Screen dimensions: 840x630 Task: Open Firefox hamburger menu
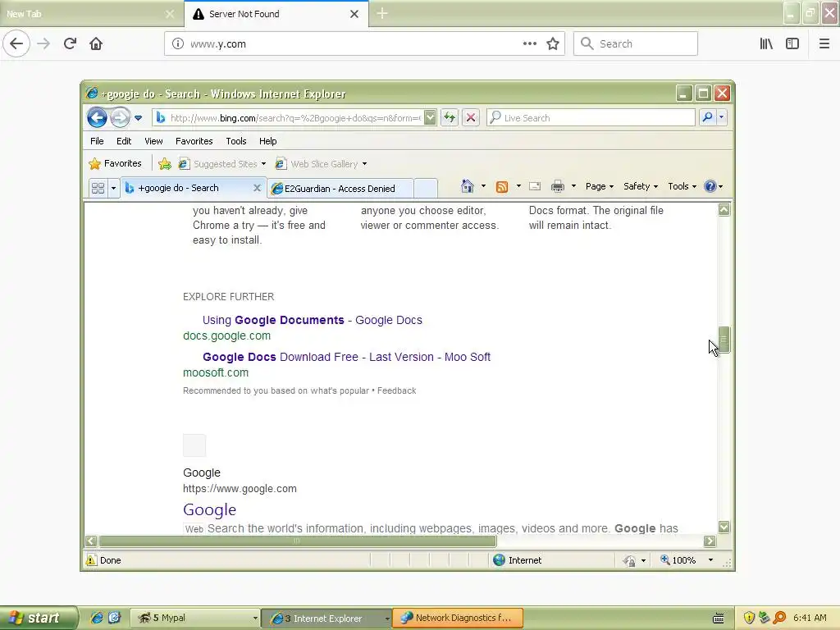[824, 44]
